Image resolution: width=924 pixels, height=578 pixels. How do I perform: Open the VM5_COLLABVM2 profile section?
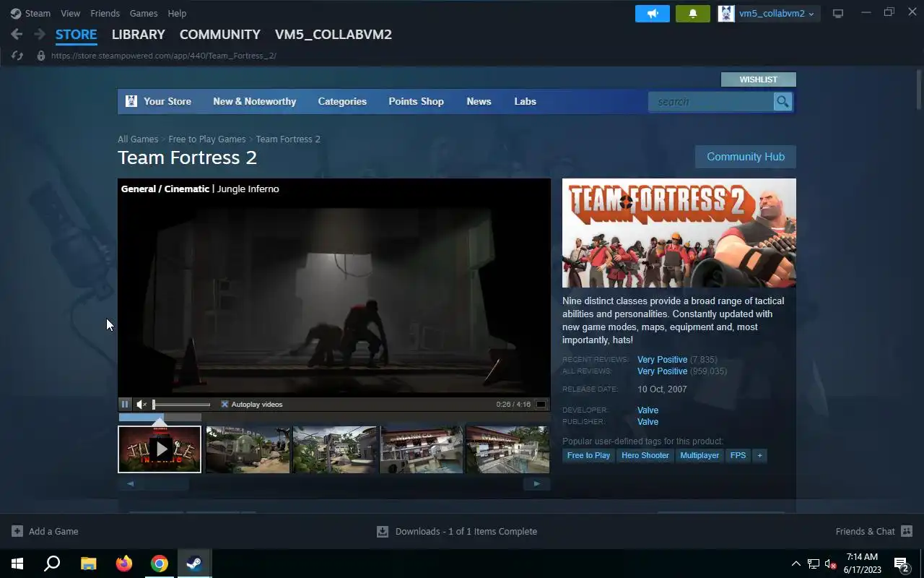tap(334, 35)
